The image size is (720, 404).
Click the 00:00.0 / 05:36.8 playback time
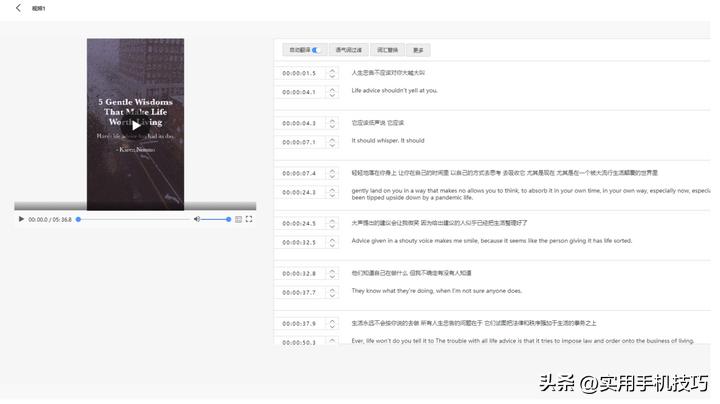tap(50, 219)
